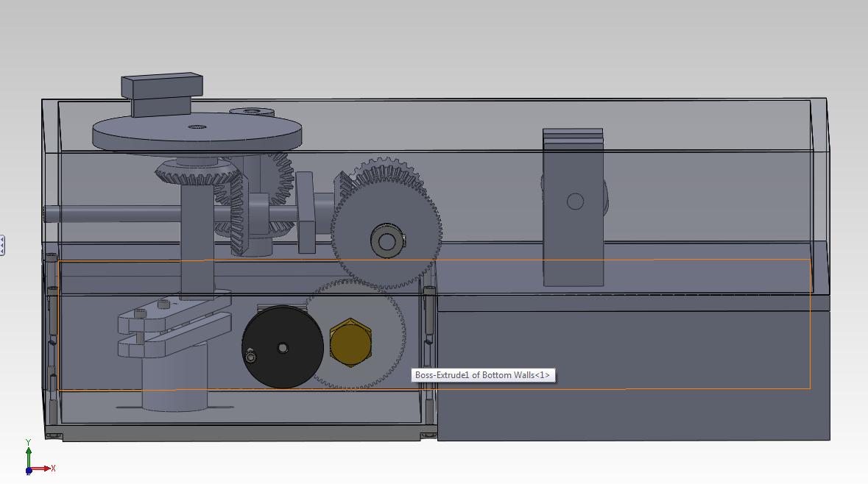Select the black circular disk
Image resolution: width=868 pixels, height=484 pixels.
point(282,347)
